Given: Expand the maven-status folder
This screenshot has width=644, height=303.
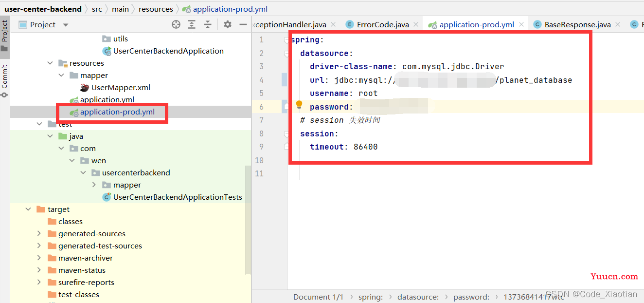Looking at the screenshot, I should point(39,270).
